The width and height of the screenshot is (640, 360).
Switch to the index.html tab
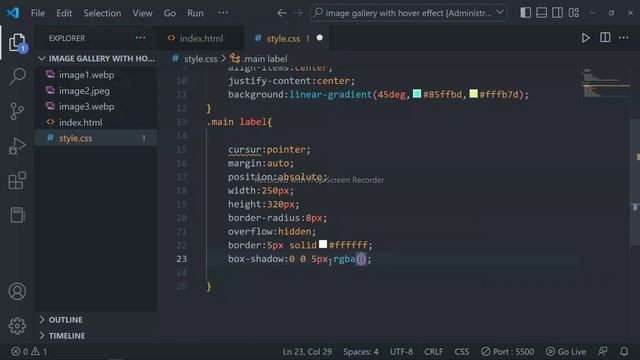pyautogui.click(x=200, y=38)
